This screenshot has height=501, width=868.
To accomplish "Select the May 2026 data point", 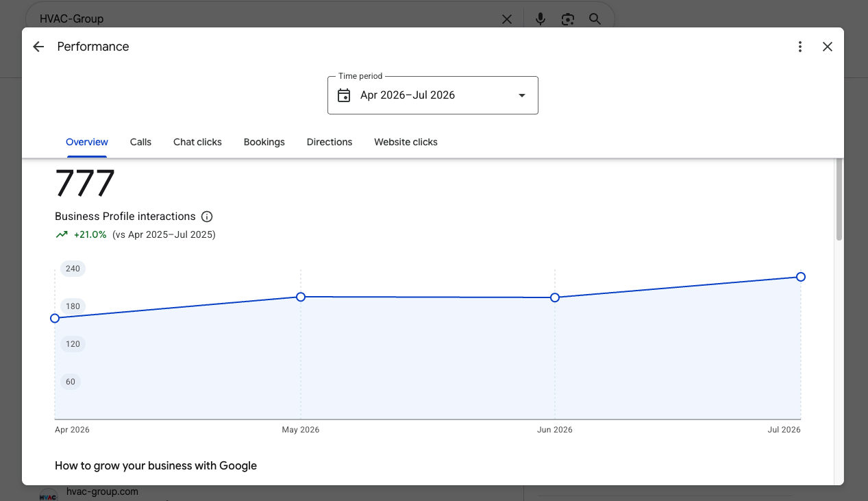I will (x=301, y=297).
